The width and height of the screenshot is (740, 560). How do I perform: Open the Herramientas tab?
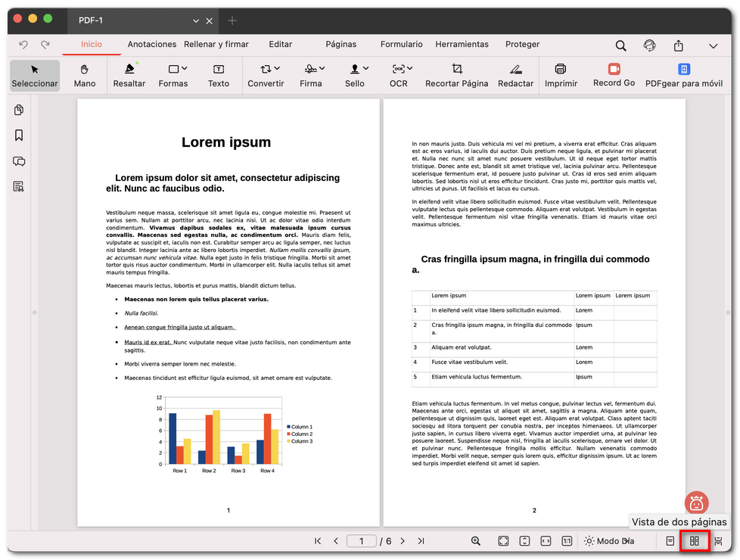point(462,45)
